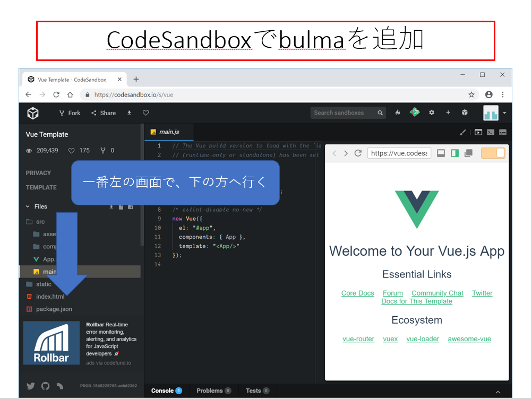Image resolution: width=532 pixels, height=399 pixels.
Task: Open the Share menu
Action: pyautogui.click(x=104, y=113)
